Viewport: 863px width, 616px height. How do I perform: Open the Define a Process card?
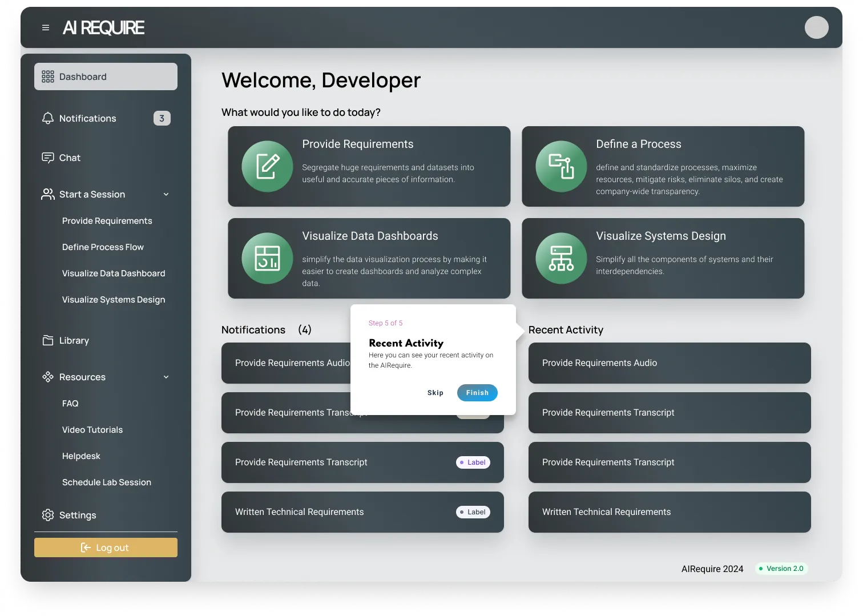click(663, 166)
